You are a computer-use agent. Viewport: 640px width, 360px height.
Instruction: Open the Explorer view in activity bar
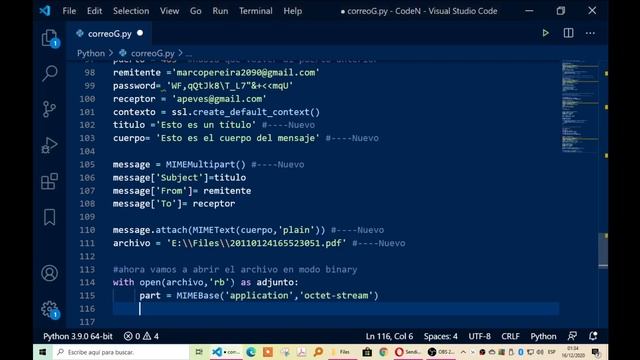coord(50,38)
